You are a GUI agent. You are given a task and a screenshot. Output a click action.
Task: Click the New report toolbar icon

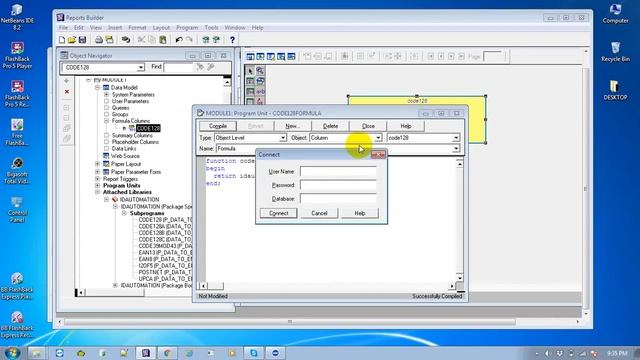(x=62, y=40)
